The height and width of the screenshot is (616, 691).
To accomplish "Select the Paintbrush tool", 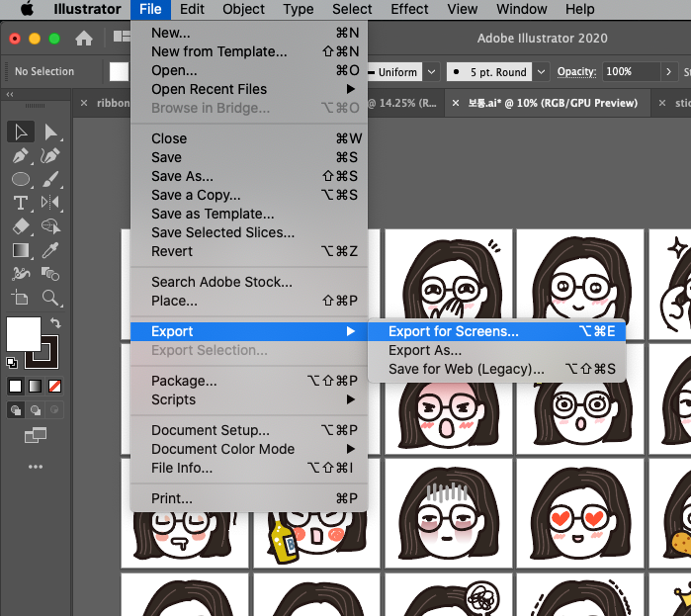I will [x=51, y=179].
